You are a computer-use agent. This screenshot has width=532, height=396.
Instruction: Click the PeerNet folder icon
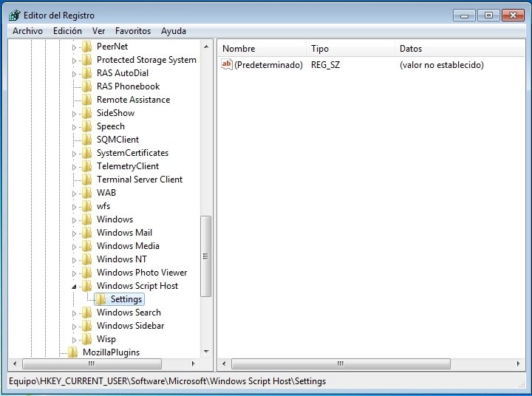coord(87,47)
